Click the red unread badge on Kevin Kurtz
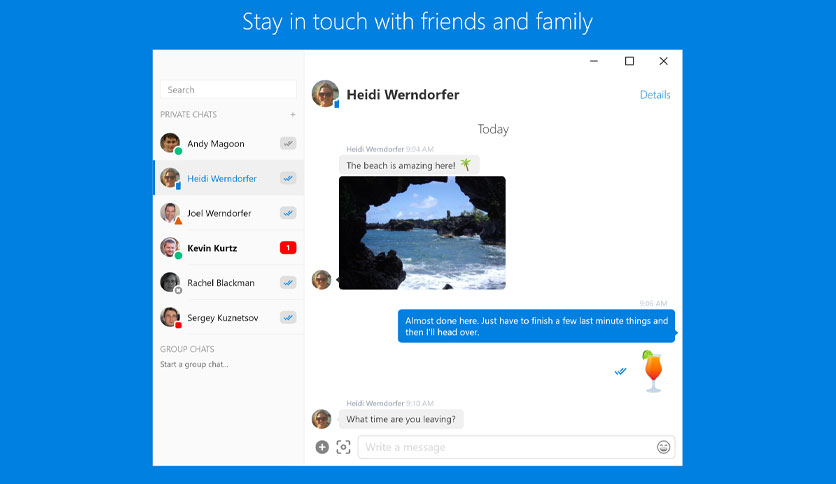836x484 pixels. click(288, 248)
